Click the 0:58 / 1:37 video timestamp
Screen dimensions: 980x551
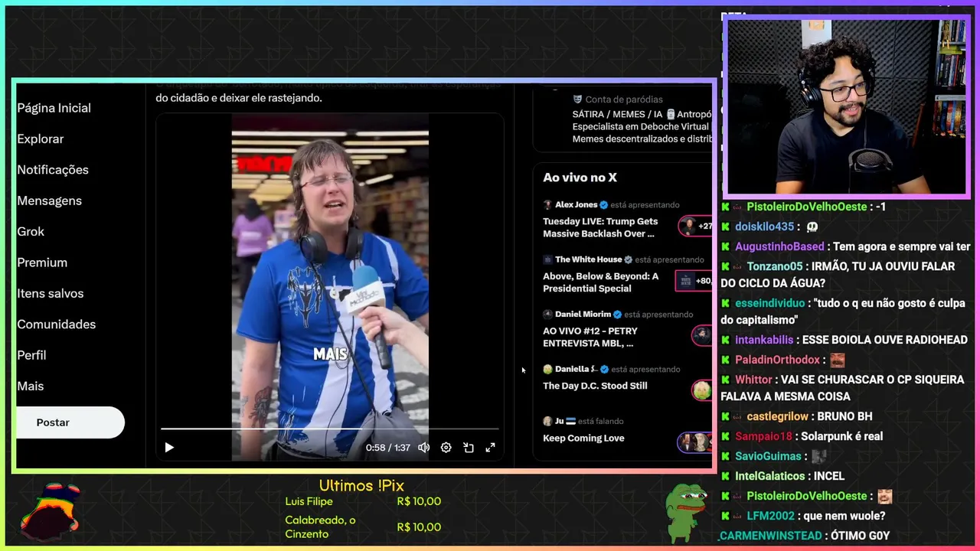[387, 448]
